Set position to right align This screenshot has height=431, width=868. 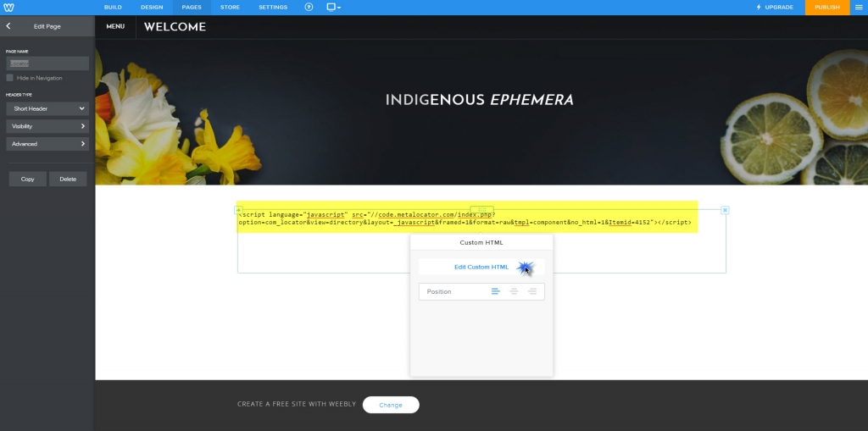click(x=532, y=291)
